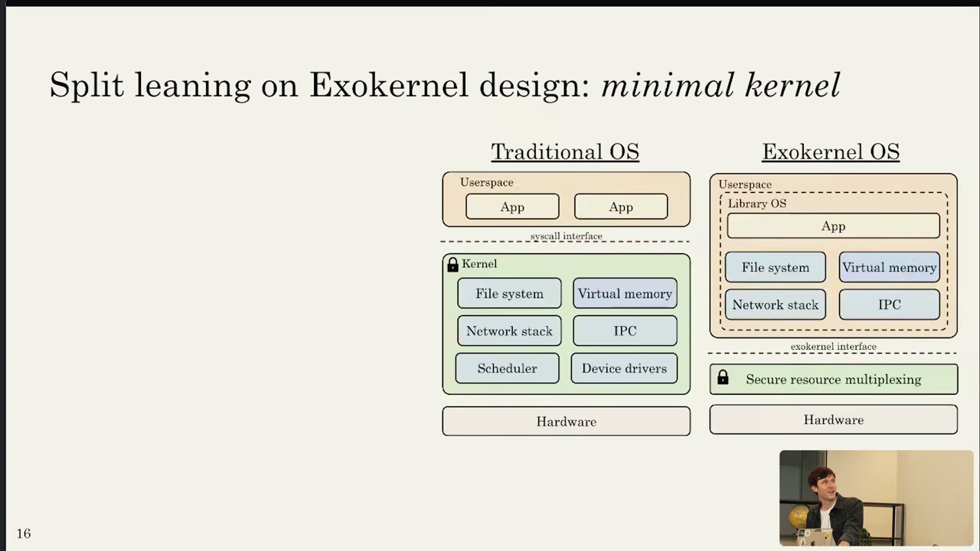Click the "Secure resource multiplexing" text

834,380
